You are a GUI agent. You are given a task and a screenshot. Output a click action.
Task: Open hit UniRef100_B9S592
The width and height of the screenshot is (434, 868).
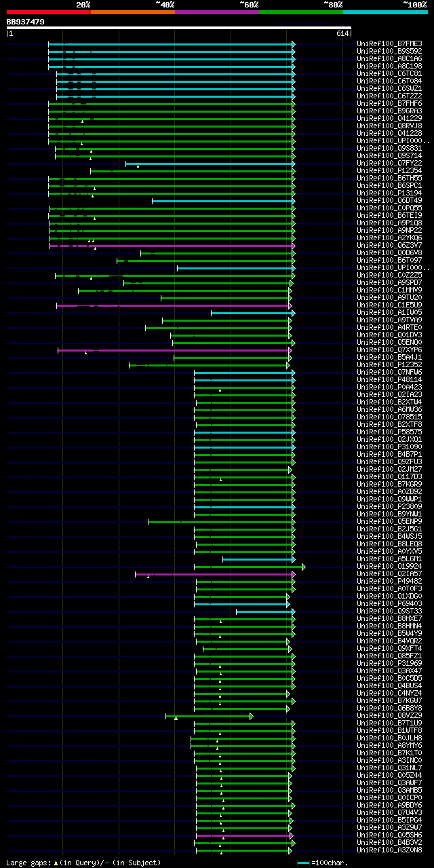(x=389, y=52)
